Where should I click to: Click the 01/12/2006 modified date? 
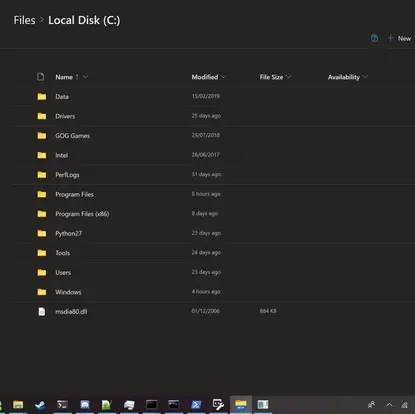point(206,311)
